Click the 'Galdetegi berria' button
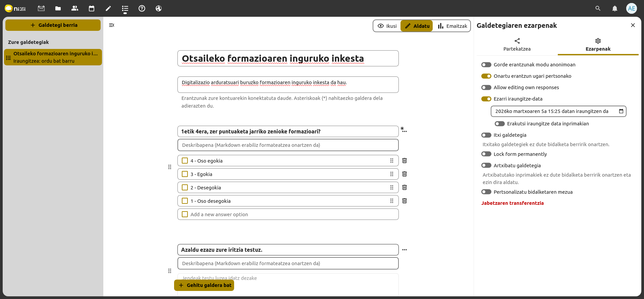644x299 pixels. tap(53, 25)
